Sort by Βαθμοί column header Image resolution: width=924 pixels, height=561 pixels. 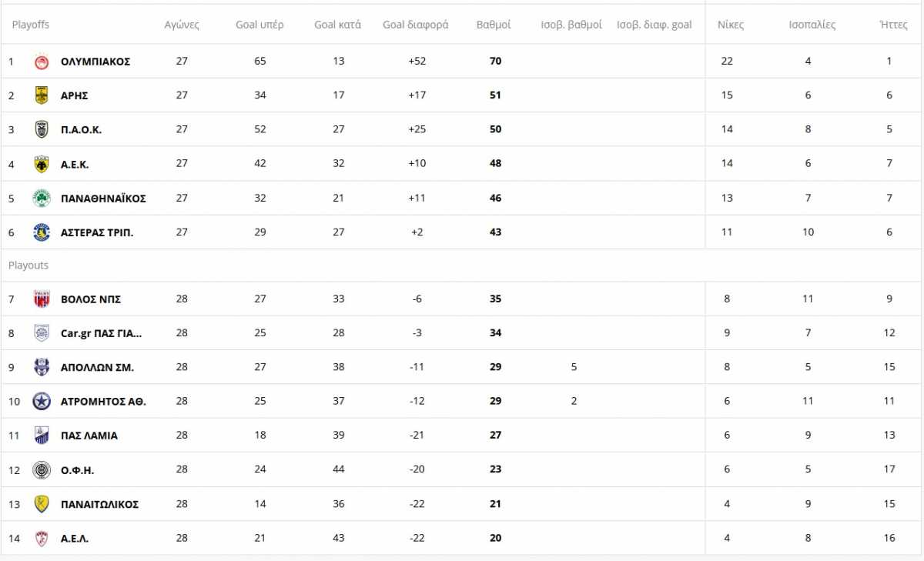click(x=494, y=25)
